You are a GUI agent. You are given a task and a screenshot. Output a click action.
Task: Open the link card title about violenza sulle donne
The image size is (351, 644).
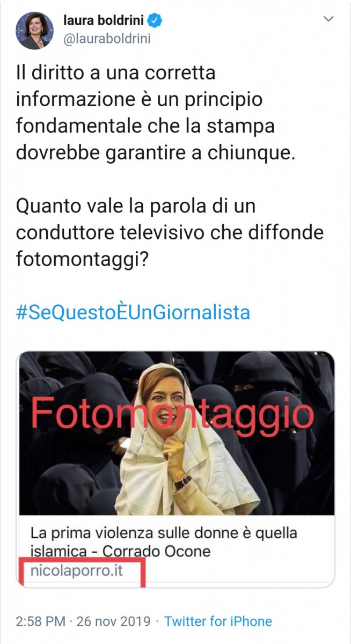164,542
